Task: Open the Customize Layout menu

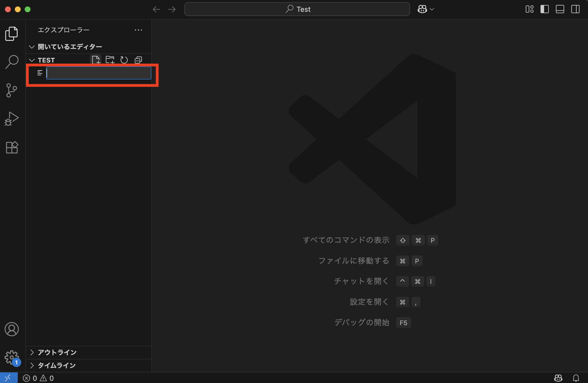Action: (x=529, y=9)
